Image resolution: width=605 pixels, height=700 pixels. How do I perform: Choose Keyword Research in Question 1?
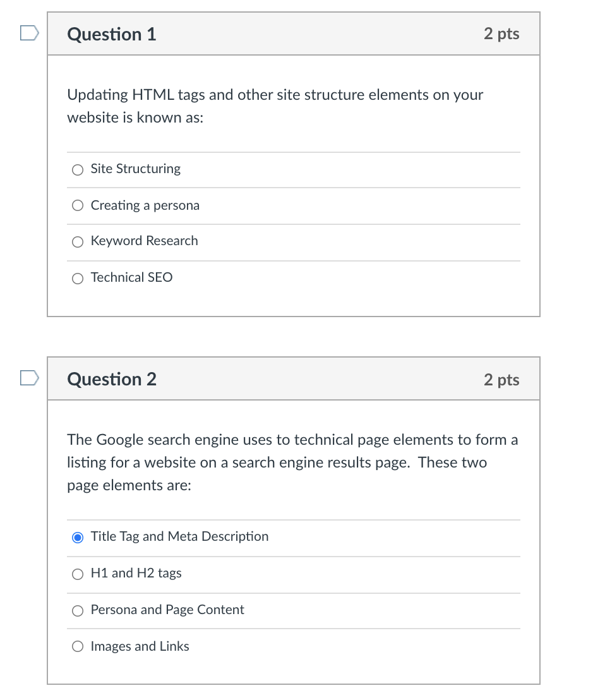[x=77, y=241]
